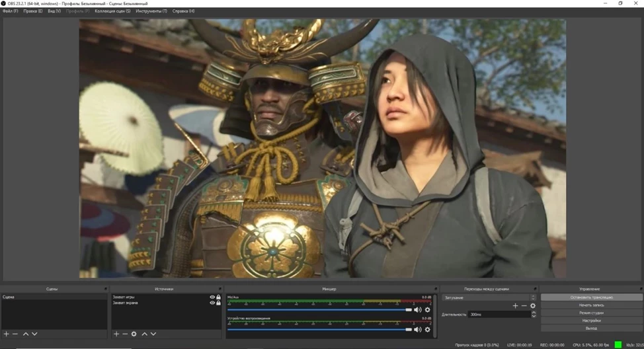Screen dimensions: 644x349
Task: Click the OBS logo in title bar
Action: tap(3, 3)
